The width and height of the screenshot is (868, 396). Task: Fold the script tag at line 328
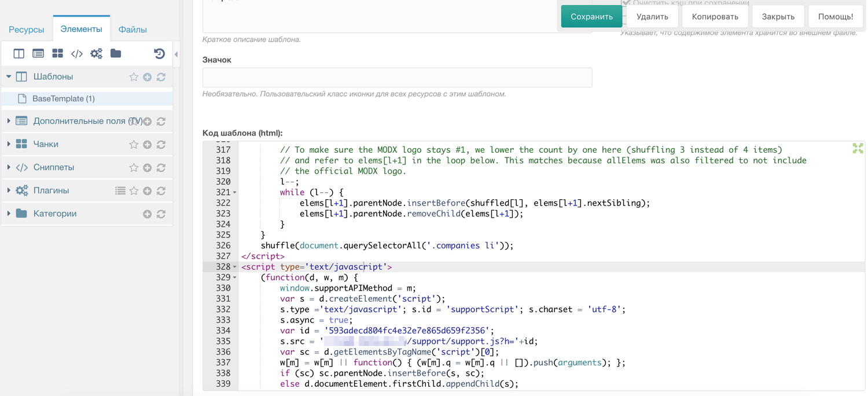234,267
